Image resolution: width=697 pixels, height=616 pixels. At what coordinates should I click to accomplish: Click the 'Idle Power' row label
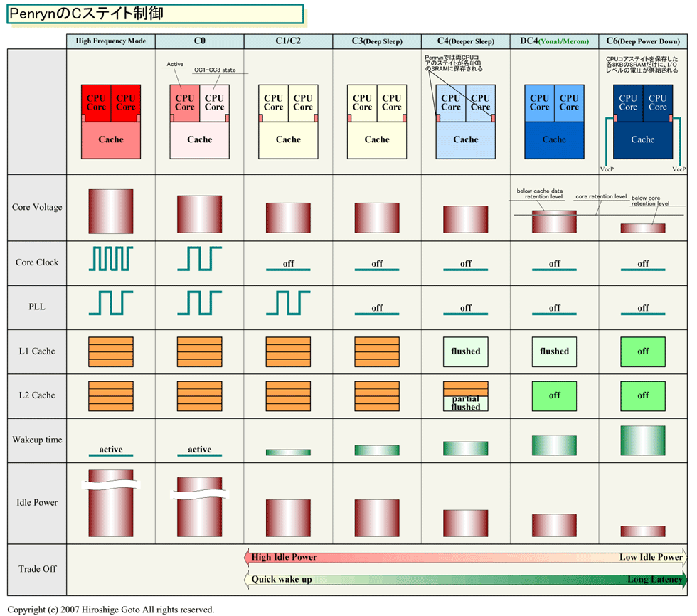(37, 503)
